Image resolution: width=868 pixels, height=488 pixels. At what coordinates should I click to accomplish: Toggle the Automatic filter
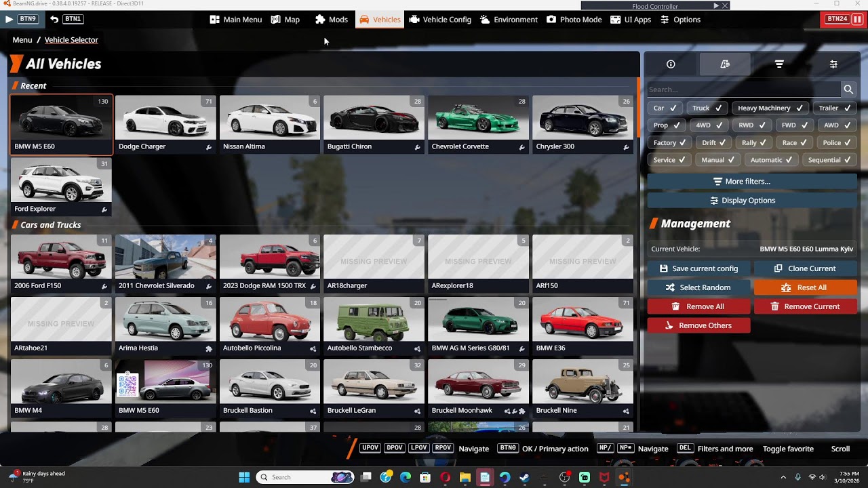click(x=772, y=161)
